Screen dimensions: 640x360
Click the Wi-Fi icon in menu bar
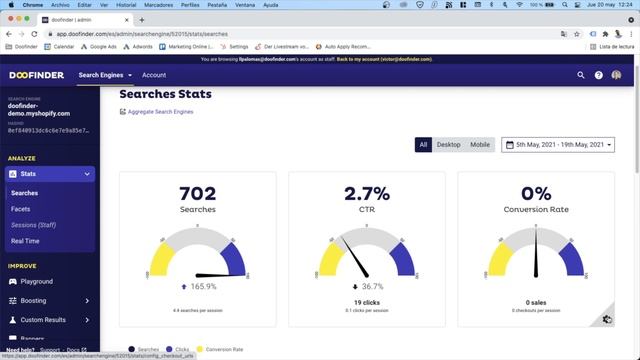519,5
